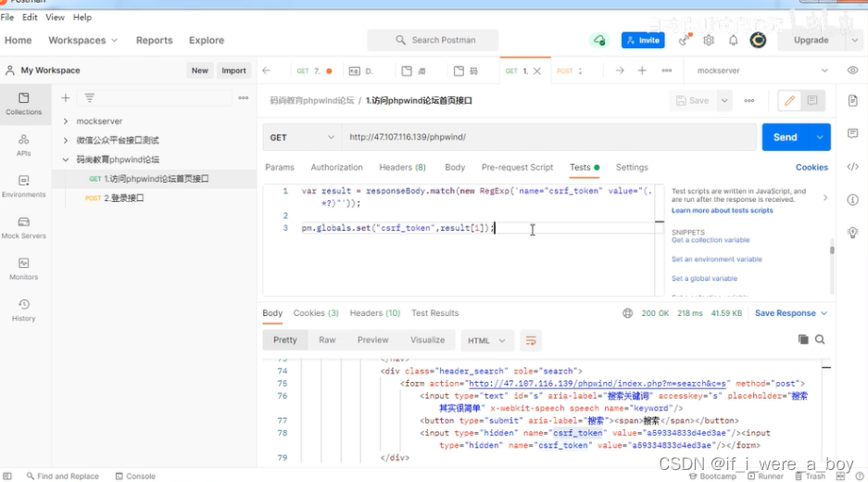This screenshot has width=868, height=482.
Task: Open the Save options dropdown arrow
Action: [724, 100]
